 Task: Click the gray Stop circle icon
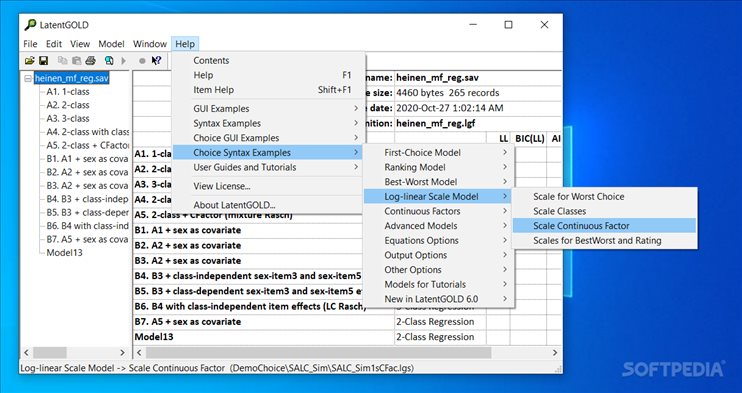[x=142, y=61]
